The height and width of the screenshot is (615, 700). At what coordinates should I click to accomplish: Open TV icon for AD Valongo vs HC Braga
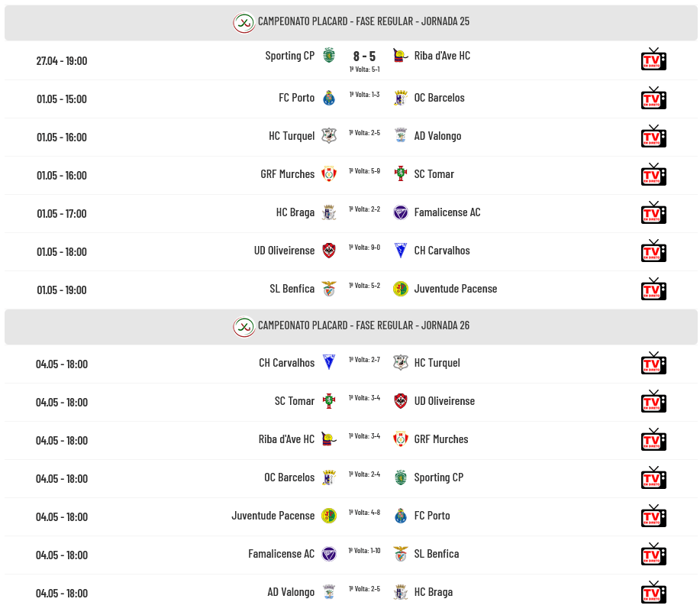pos(653,592)
